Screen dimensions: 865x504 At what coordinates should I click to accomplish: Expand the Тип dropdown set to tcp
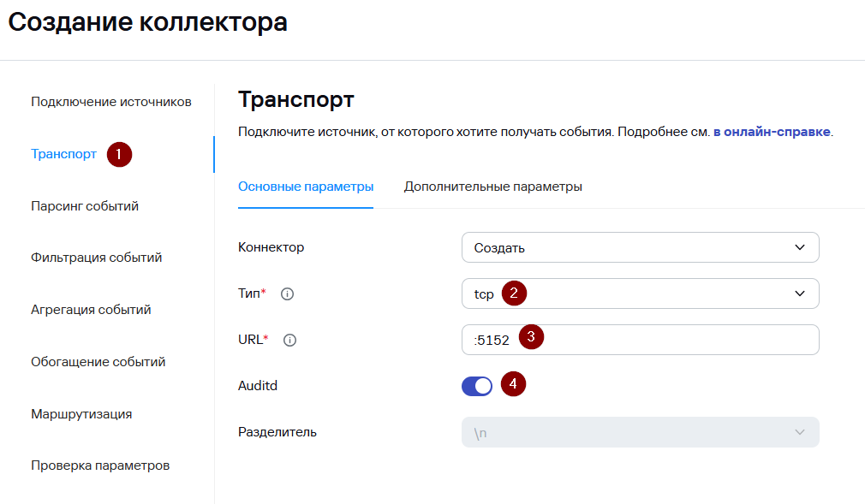(640, 294)
